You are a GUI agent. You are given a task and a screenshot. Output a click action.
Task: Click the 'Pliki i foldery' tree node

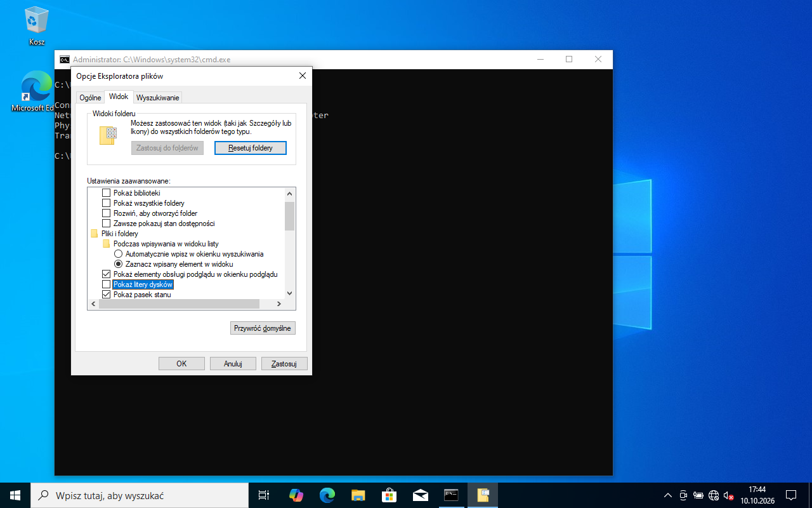pyautogui.click(x=119, y=234)
